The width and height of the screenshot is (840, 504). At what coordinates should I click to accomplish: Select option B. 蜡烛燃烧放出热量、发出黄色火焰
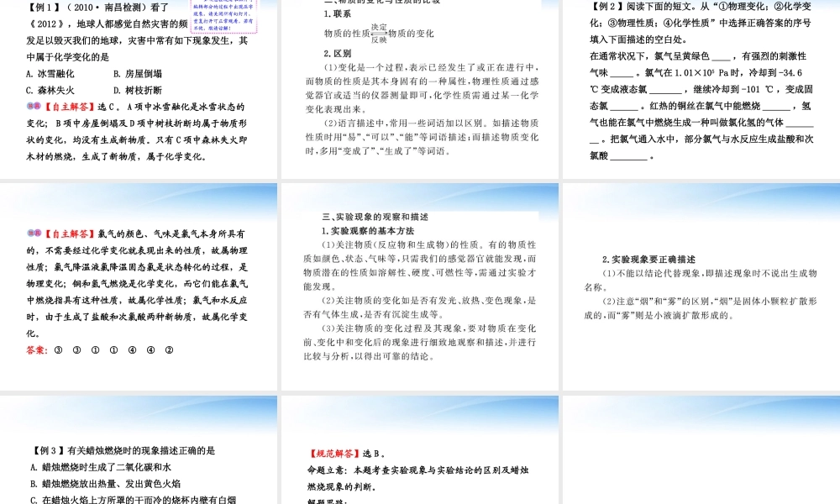(106, 484)
